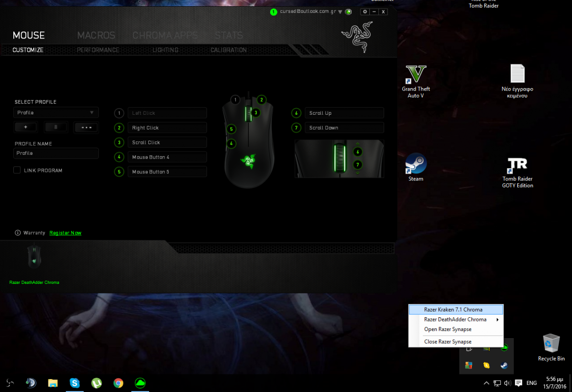This screenshot has height=392, width=572.
Task: Select Grand Theft Auto V desktop shortcut
Action: coord(416,82)
